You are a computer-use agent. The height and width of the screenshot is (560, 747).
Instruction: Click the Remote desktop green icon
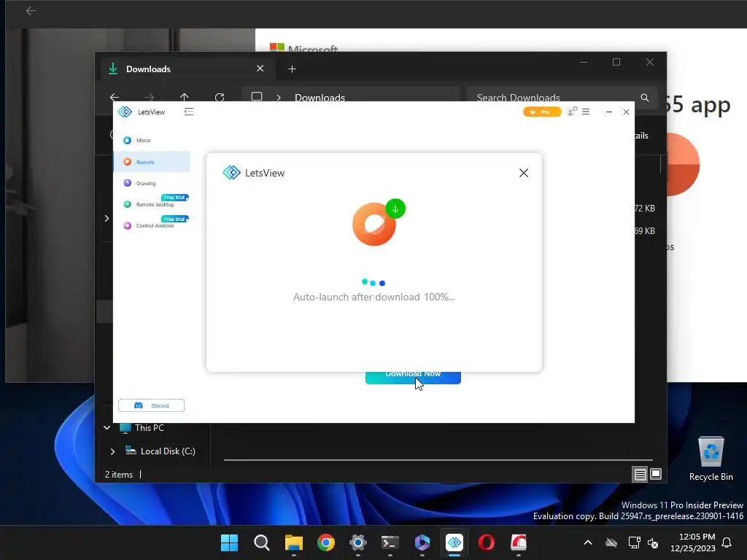pos(127,204)
